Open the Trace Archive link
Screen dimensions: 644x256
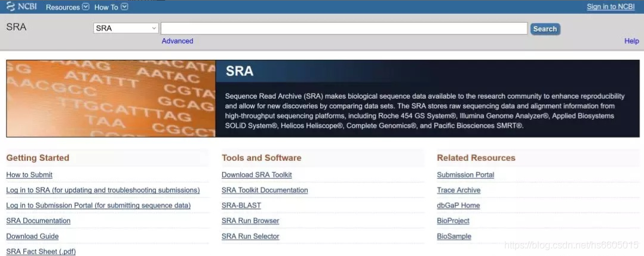point(458,190)
